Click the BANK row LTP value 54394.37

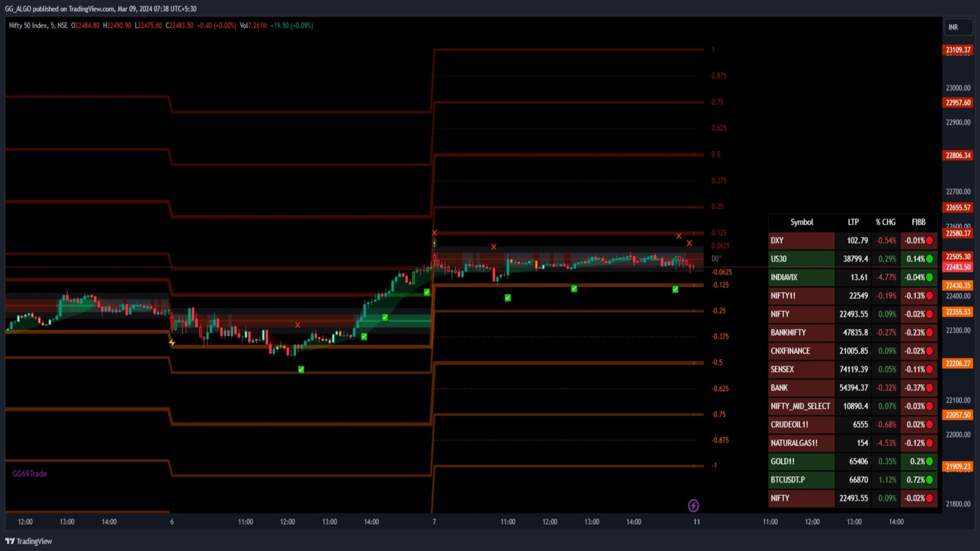(854, 387)
